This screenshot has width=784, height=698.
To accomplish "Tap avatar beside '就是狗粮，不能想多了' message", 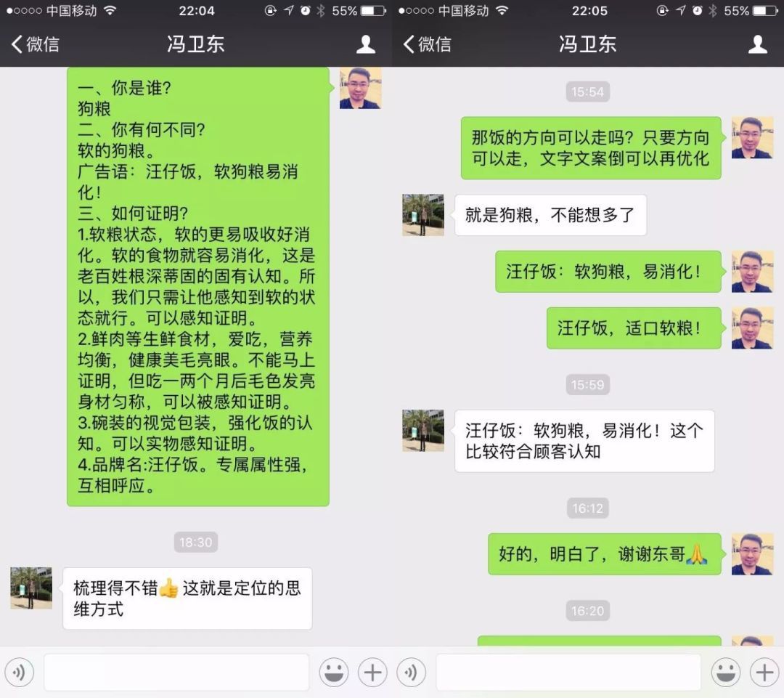I will click(x=423, y=215).
